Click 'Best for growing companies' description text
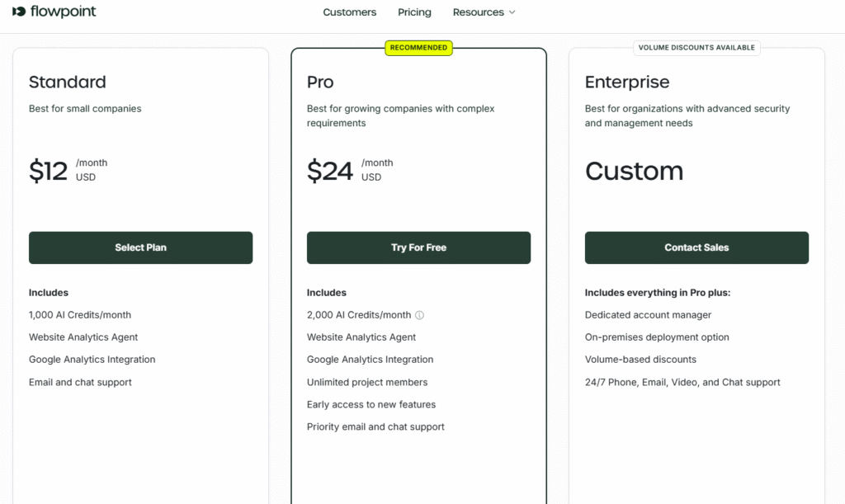This screenshot has height=504, width=845. [x=400, y=115]
